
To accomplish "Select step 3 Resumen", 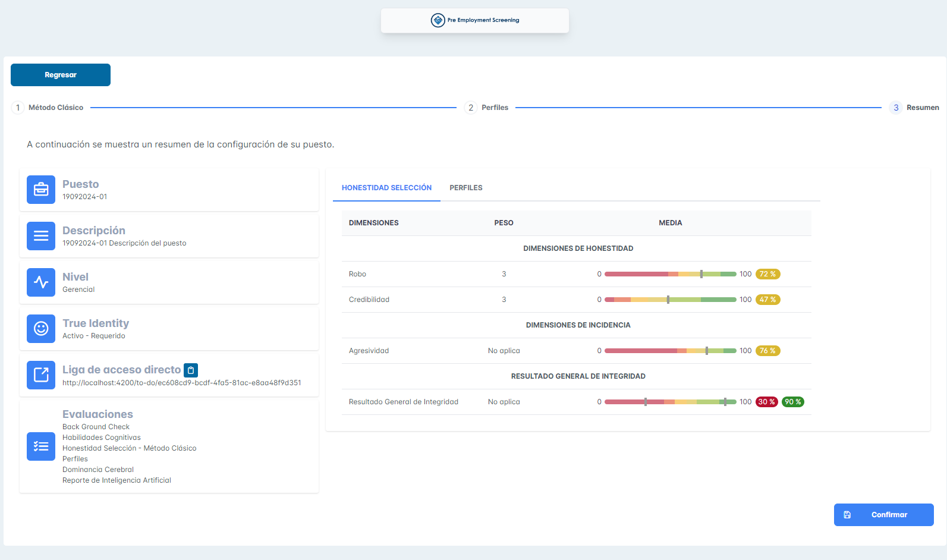I will tap(914, 108).
